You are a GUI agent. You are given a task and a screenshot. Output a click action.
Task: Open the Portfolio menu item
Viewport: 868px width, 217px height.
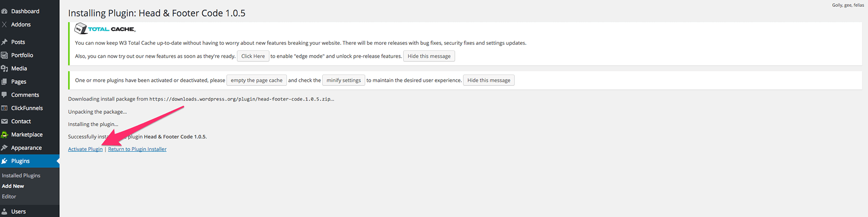(22, 55)
